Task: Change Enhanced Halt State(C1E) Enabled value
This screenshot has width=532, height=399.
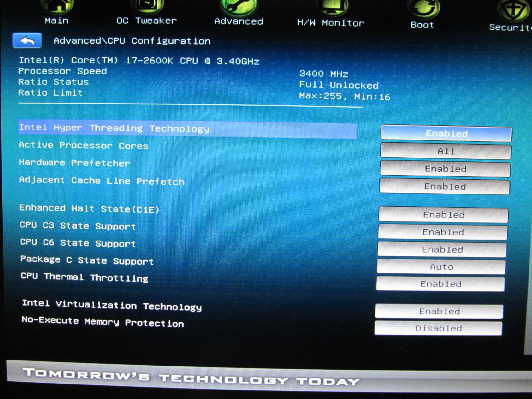Action: click(444, 215)
